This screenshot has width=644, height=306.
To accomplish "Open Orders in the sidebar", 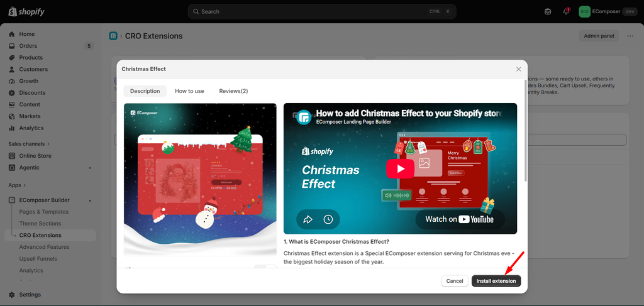I will pyautogui.click(x=28, y=46).
